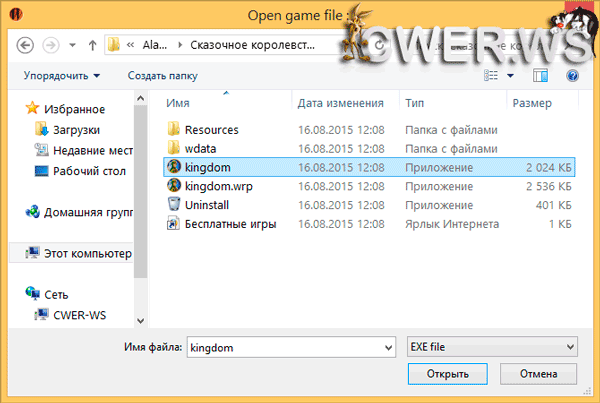Click Создать папку in toolbar
Viewport: 600px width, 403px height.
(161, 75)
